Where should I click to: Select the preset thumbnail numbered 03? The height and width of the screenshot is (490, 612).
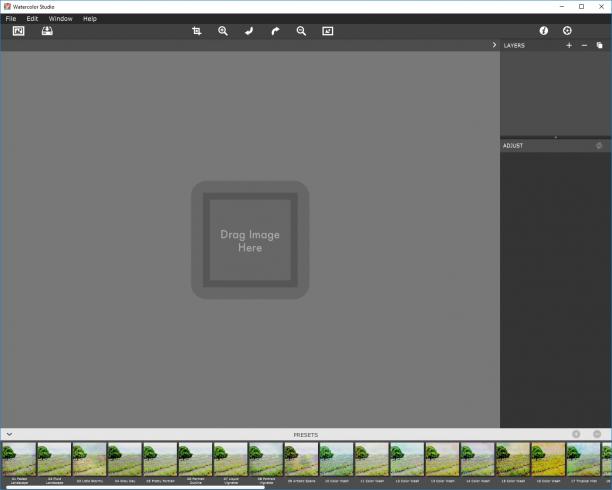point(89,459)
